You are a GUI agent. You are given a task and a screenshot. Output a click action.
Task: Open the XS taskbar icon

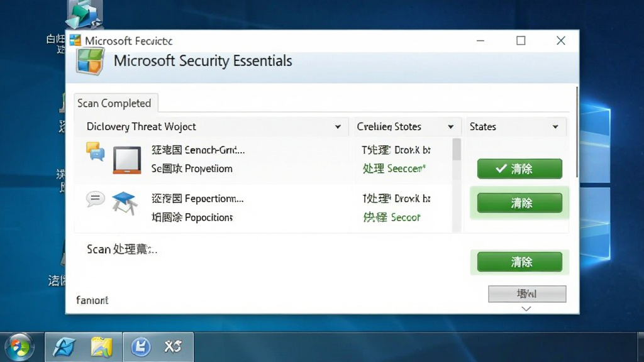pos(172,347)
